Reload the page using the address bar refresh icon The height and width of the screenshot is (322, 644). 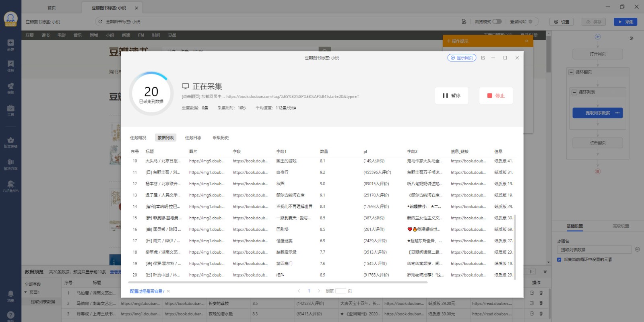101,21
